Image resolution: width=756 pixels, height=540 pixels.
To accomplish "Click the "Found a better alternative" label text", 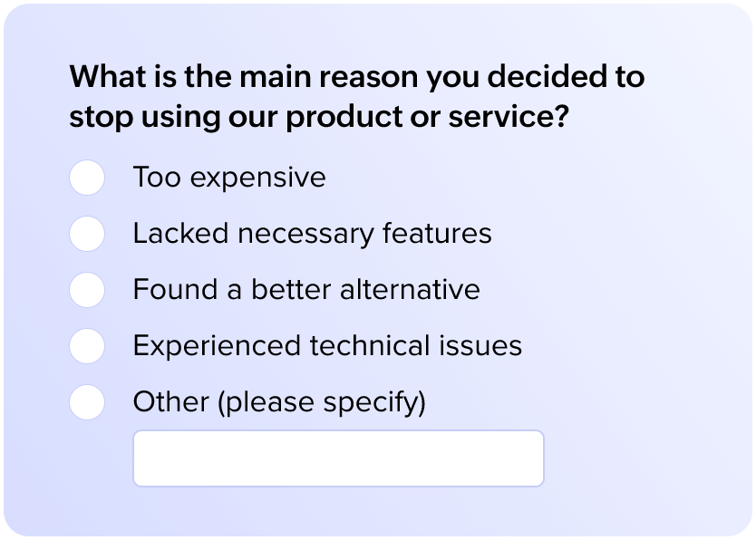I will click(305, 290).
